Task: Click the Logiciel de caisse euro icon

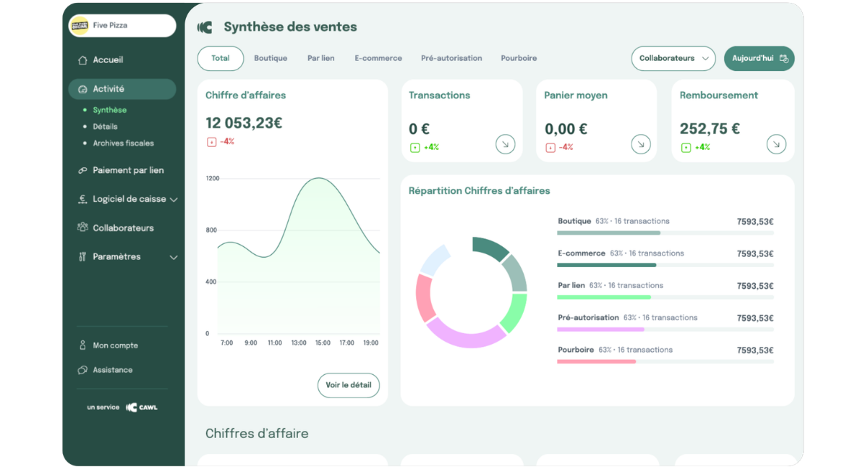Action: [x=82, y=199]
